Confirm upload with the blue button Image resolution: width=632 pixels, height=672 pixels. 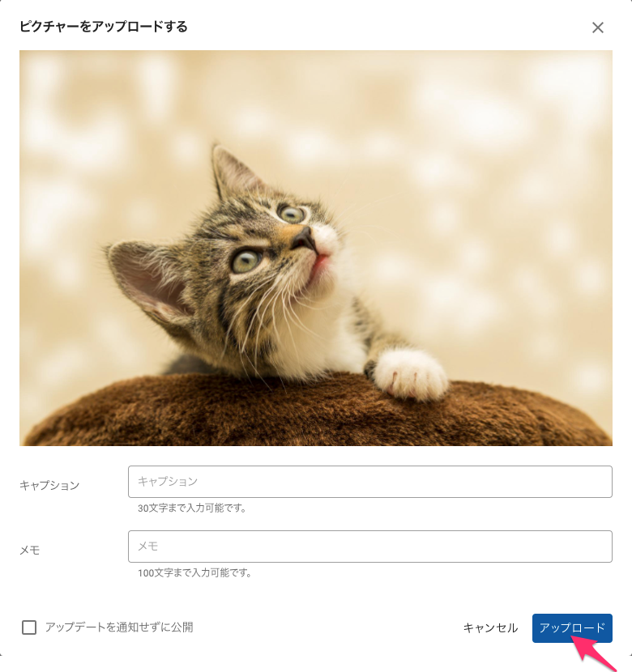(x=572, y=627)
